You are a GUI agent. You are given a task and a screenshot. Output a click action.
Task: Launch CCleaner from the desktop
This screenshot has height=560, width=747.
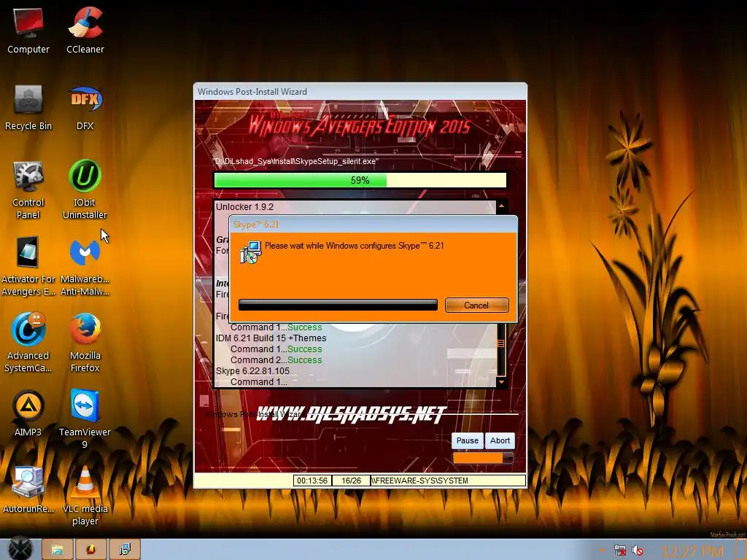[x=85, y=30]
